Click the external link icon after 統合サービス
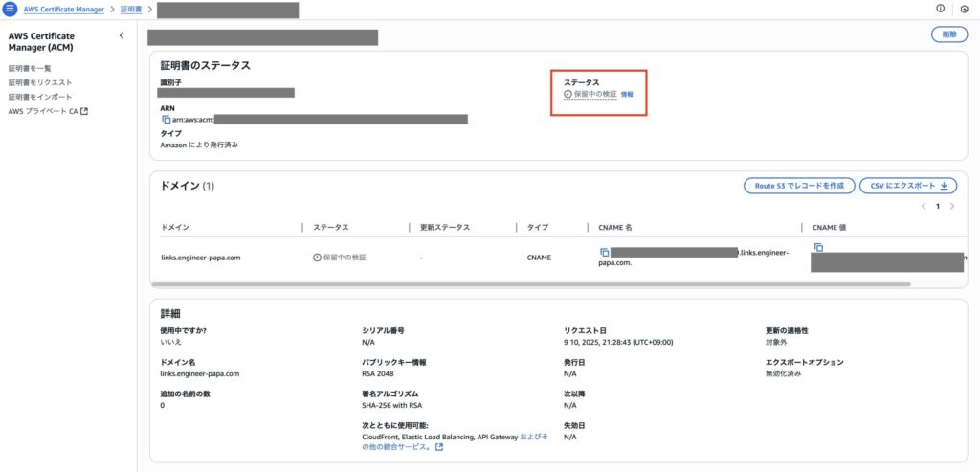The width and height of the screenshot is (980, 472). (x=438, y=448)
